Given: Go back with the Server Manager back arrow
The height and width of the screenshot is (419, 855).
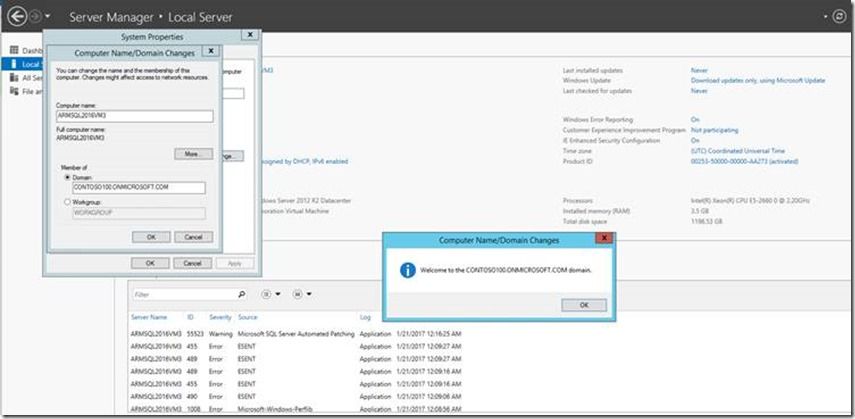Looking at the screenshot, I should coord(17,17).
